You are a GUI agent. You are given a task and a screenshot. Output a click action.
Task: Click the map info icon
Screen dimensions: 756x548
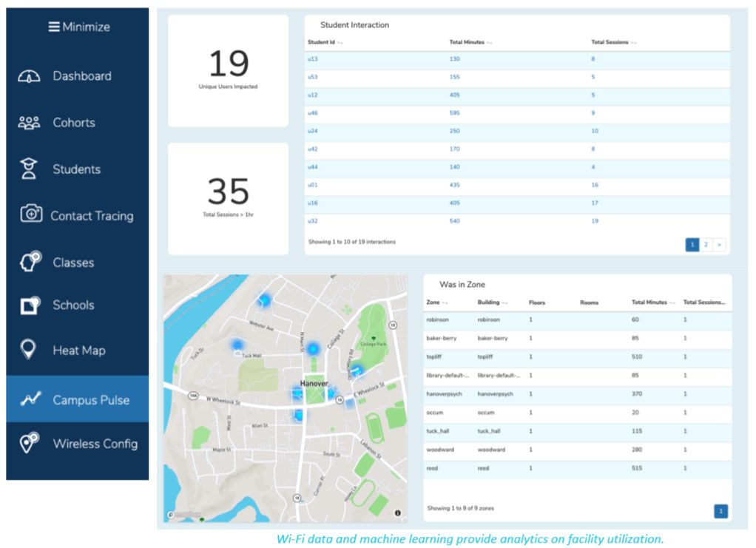pos(397,513)
